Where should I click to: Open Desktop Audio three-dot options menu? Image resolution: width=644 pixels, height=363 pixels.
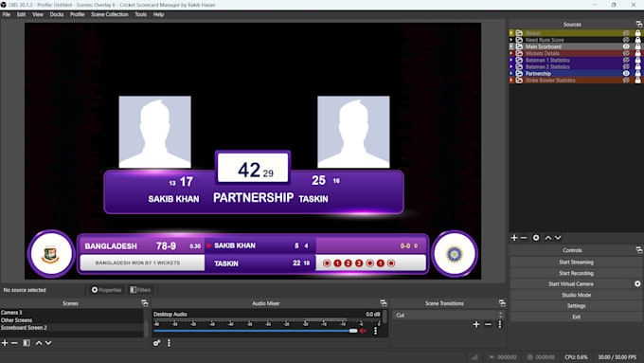click(375, 331)
